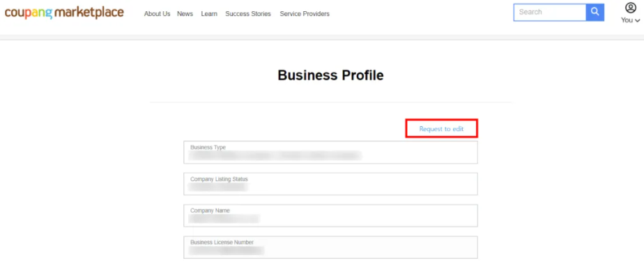Viewport: 644px width, 267px height.
Task: Select Success Stories in the navigation
Action: [248, 14]
